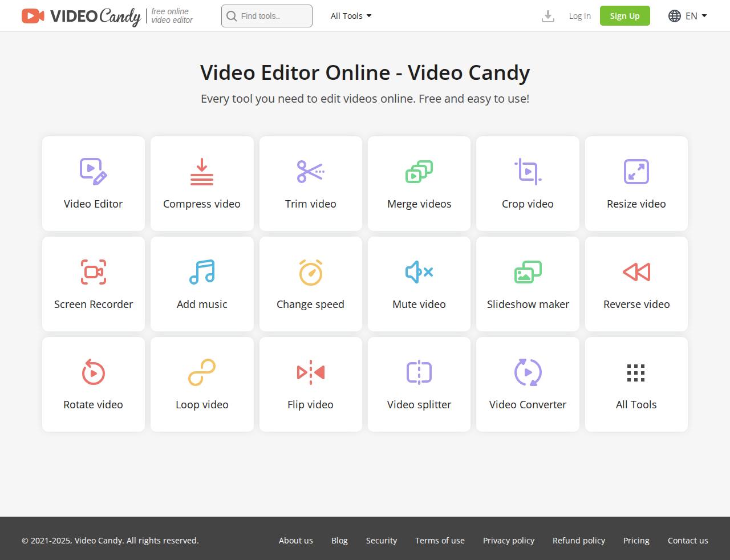Launch the Screen Recorder tool

tap(93, 283)
